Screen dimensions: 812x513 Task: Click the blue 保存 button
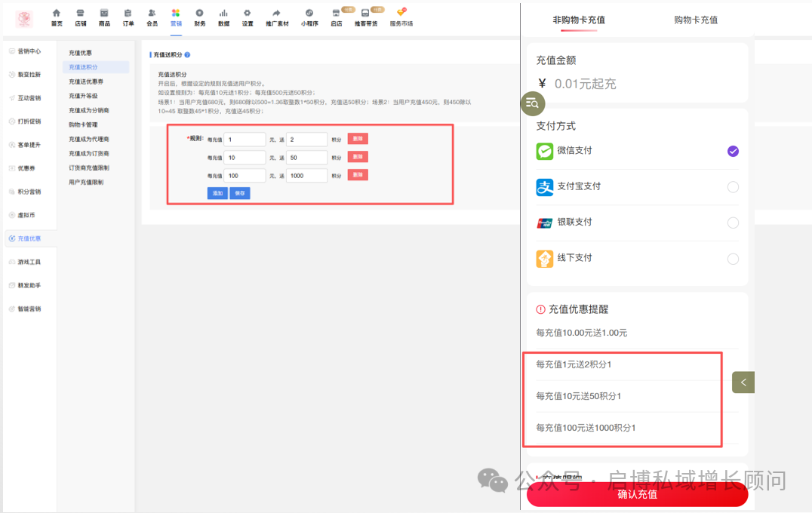240,193
